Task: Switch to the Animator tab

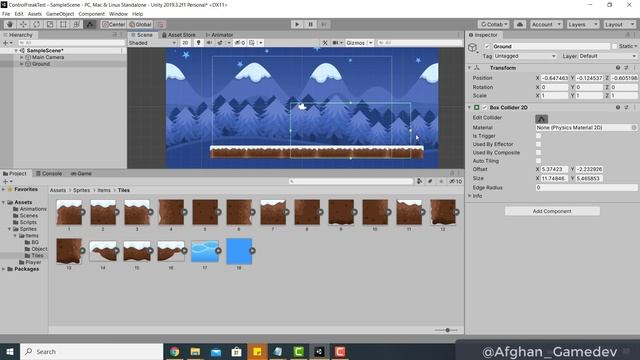Action: (x=220, y=35)
